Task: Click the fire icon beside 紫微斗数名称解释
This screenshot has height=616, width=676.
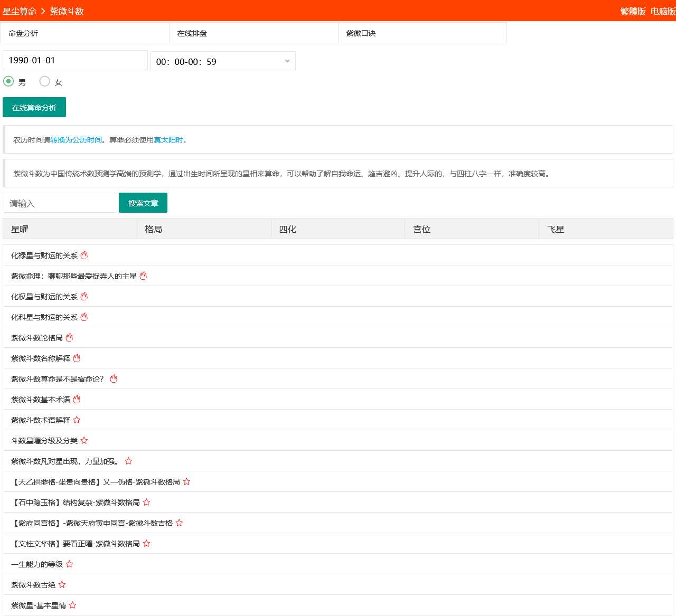Action: click(76, 357)
